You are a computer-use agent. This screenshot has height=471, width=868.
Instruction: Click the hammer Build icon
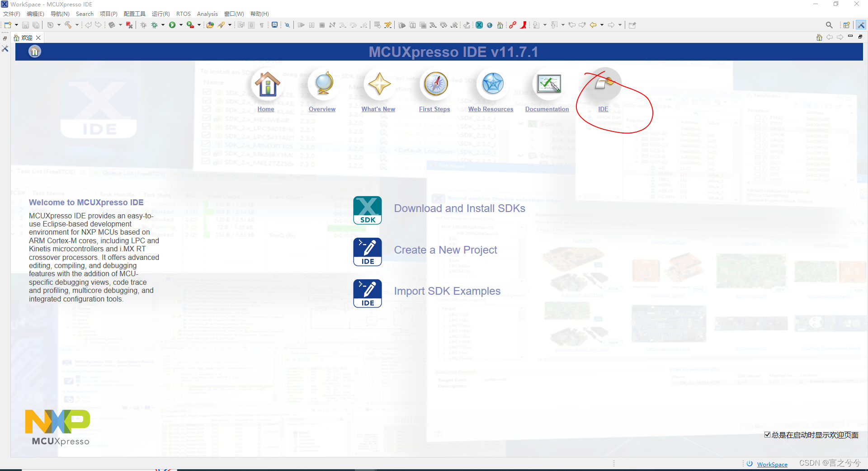pos(68,25)
